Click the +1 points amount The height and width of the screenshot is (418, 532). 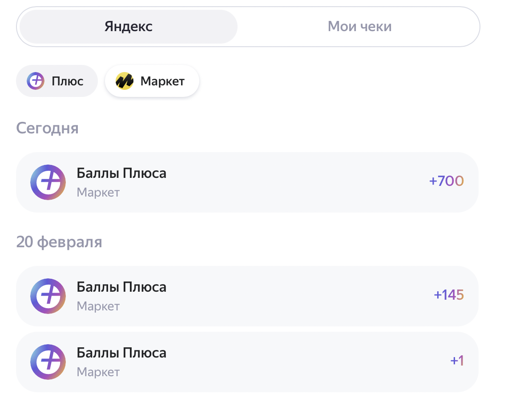tap(457, 361)
